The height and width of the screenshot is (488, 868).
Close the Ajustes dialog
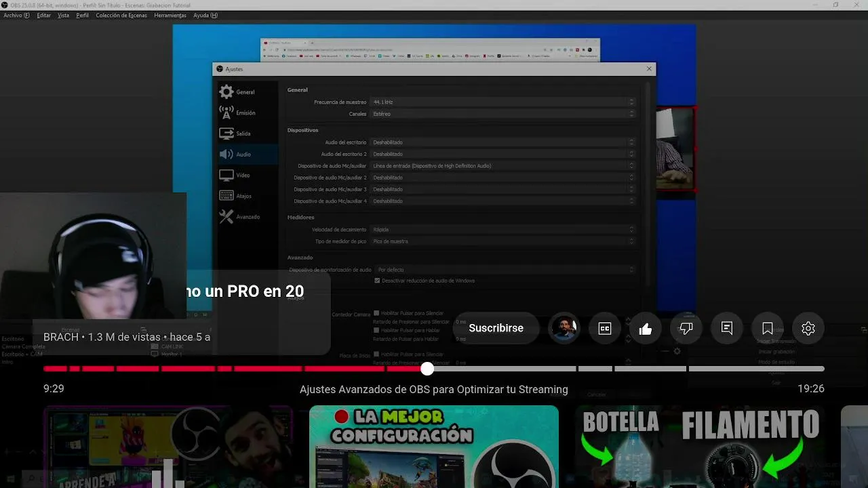[x=649, y=68]
